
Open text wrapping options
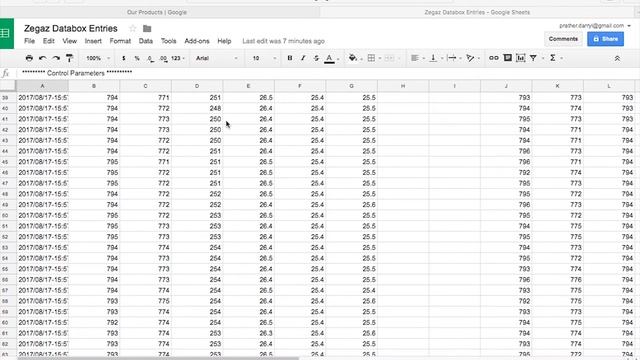click(x=452, y=58)
